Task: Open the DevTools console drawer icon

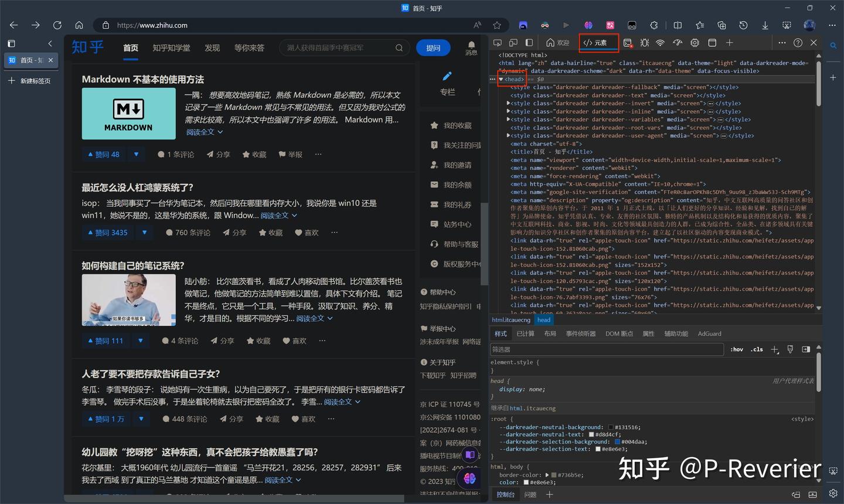Action: coord(628,42)
